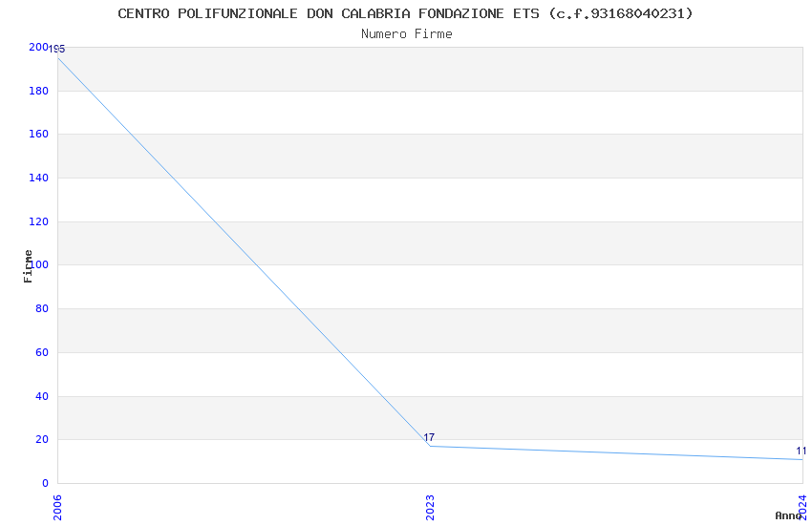Click the y-axis value 20
The image size is (812, 525).
coord(42,440)
